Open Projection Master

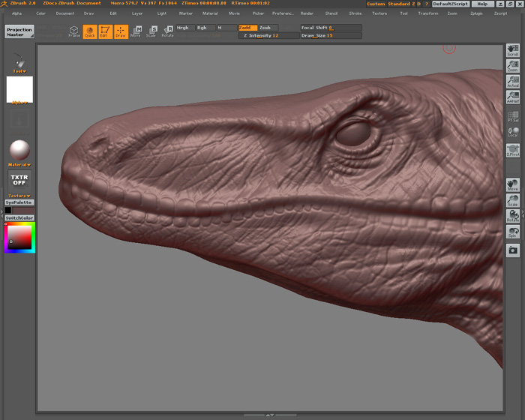tap(19, 31)
